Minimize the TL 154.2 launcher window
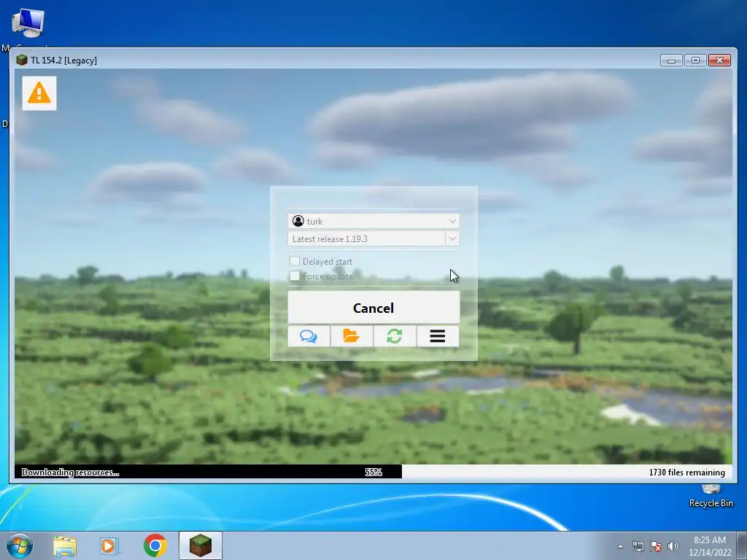The width and height of the screenshot is (747, 560). pos(671,61)
